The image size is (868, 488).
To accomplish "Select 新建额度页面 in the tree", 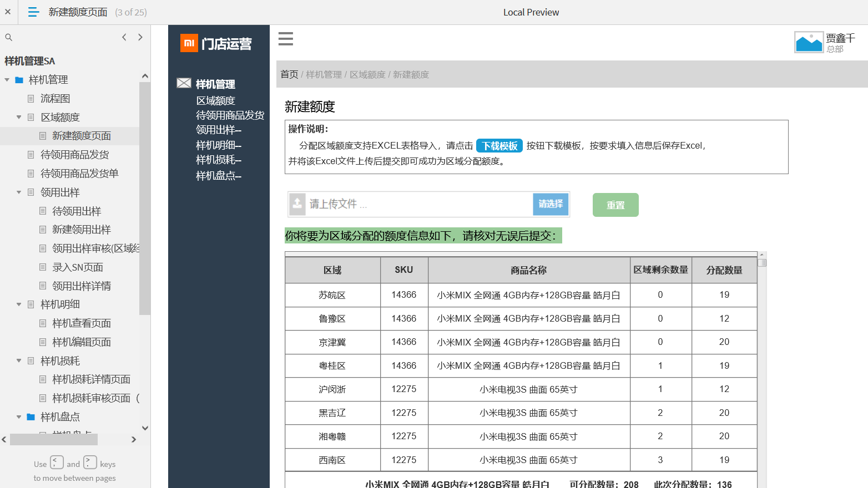I will tap(82, 136).
